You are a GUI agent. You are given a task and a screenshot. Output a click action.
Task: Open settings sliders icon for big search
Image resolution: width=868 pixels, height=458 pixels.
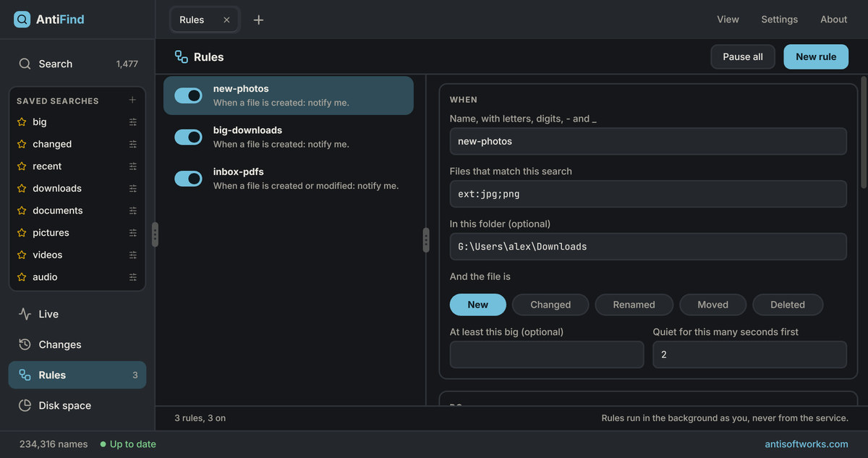[133, 122]
